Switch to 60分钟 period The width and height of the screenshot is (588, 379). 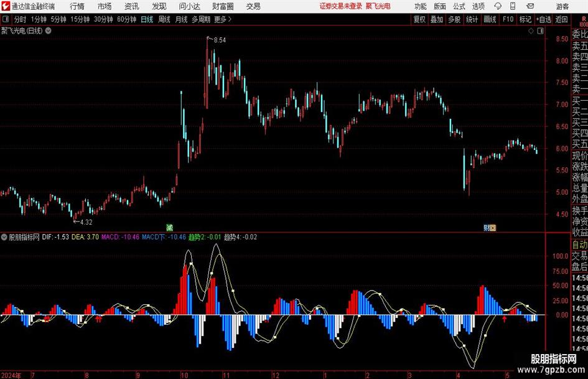127,19
